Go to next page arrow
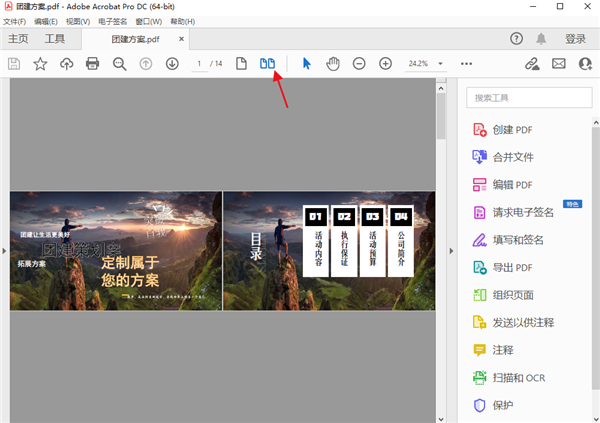The width and height of the screenshot is (600, 423). (x=172, y=64)
